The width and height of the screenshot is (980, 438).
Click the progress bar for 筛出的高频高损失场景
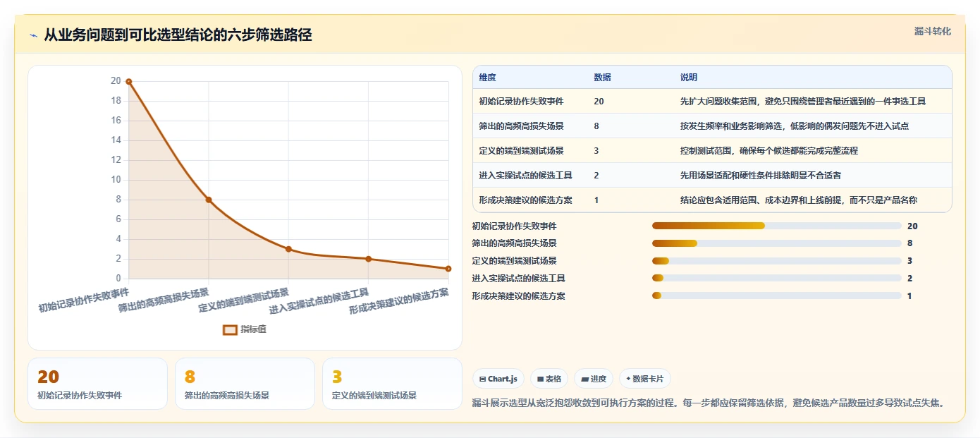(777, 243)
